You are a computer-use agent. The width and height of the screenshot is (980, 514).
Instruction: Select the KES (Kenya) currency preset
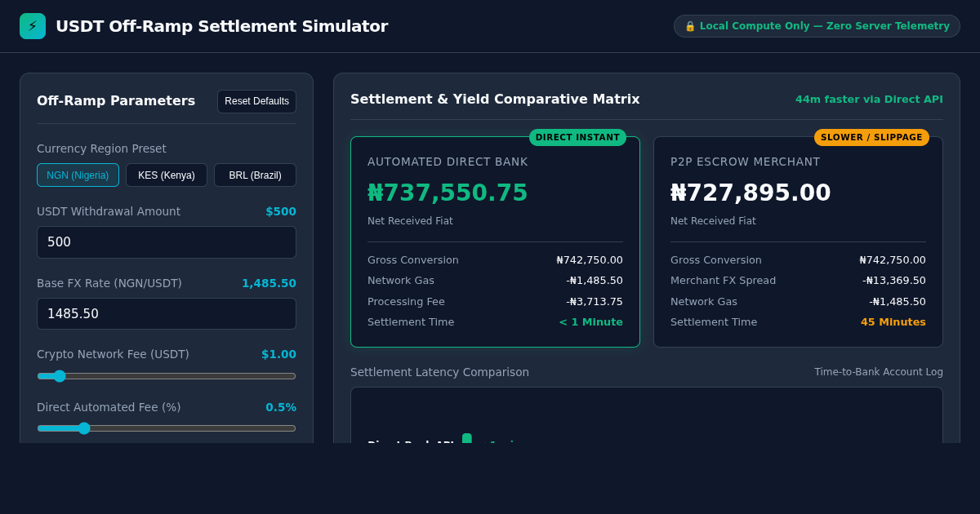(167, 175)
